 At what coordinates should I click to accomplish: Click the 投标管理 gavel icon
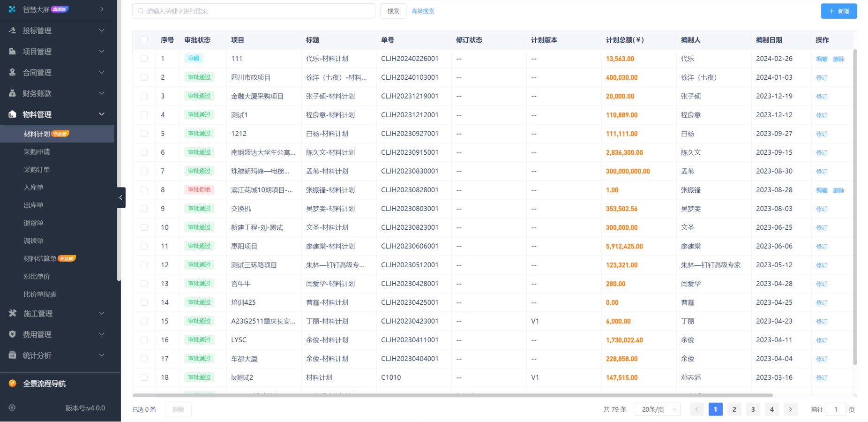[x=12, y=30]
